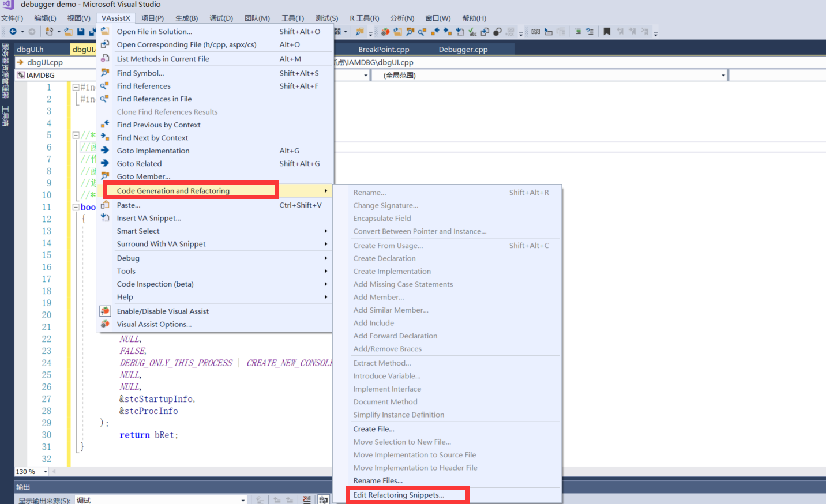
Task: Open the 调试(D) menu
Action: click(x=221, y=18)
